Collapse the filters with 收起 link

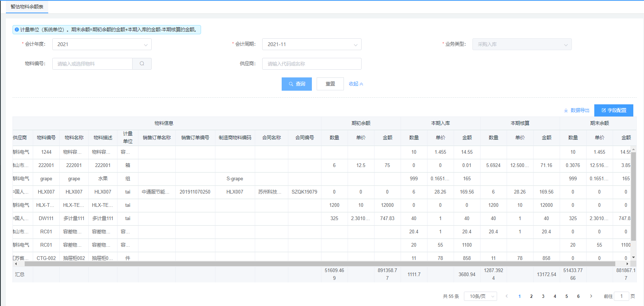356,84
